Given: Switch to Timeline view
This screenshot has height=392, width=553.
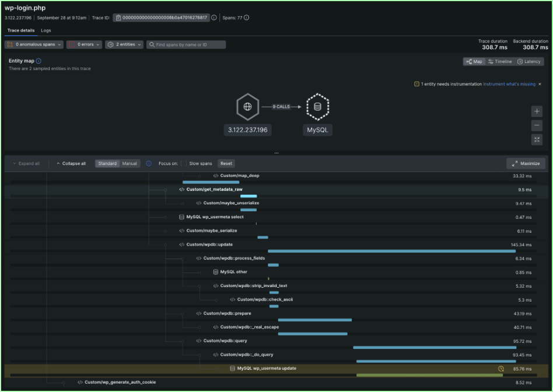Looking at the screenshot, I should point(500,61).
